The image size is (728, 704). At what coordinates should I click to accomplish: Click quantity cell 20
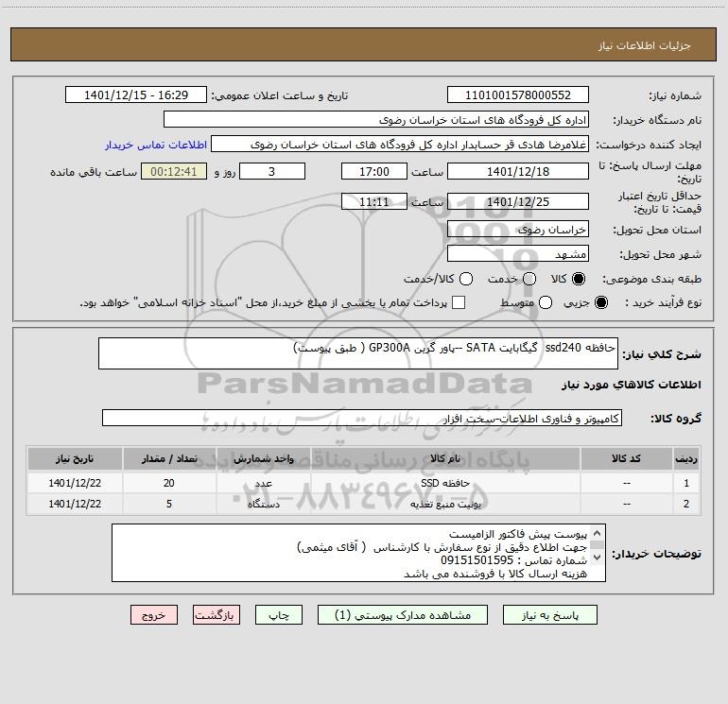(169, 483)
